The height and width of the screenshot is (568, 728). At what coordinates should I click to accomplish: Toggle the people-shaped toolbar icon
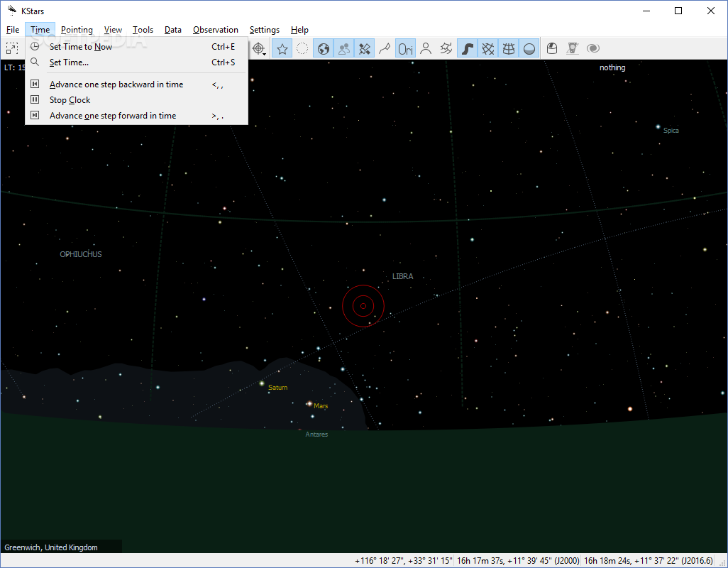point(344,48)
